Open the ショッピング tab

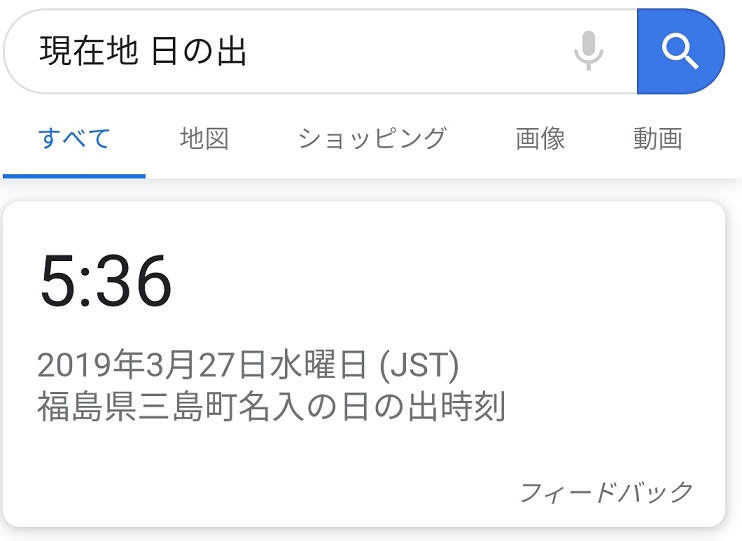[x=372, y=139]
